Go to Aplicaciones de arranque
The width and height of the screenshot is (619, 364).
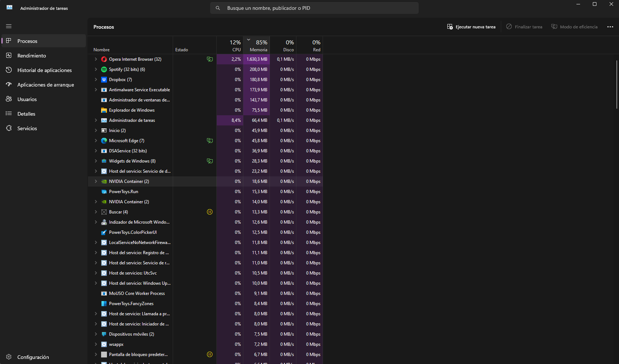coord(44,85)
